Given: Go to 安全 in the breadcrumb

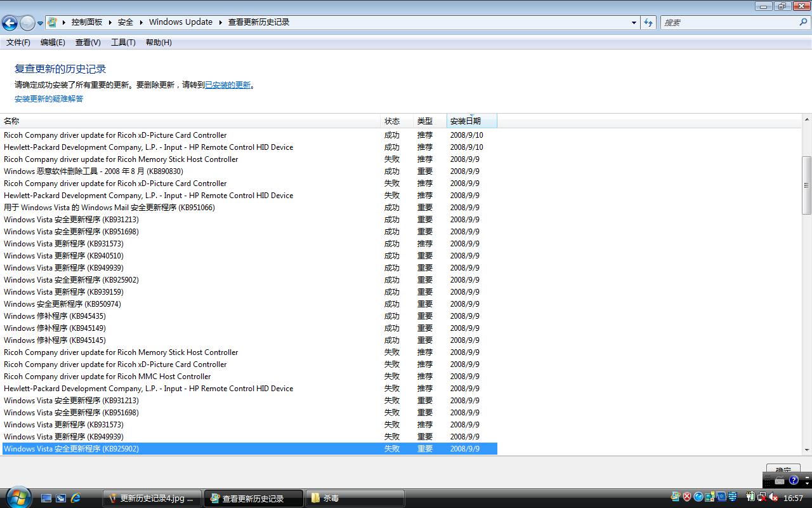Looking at the screenshot, I should coord(126,22).
